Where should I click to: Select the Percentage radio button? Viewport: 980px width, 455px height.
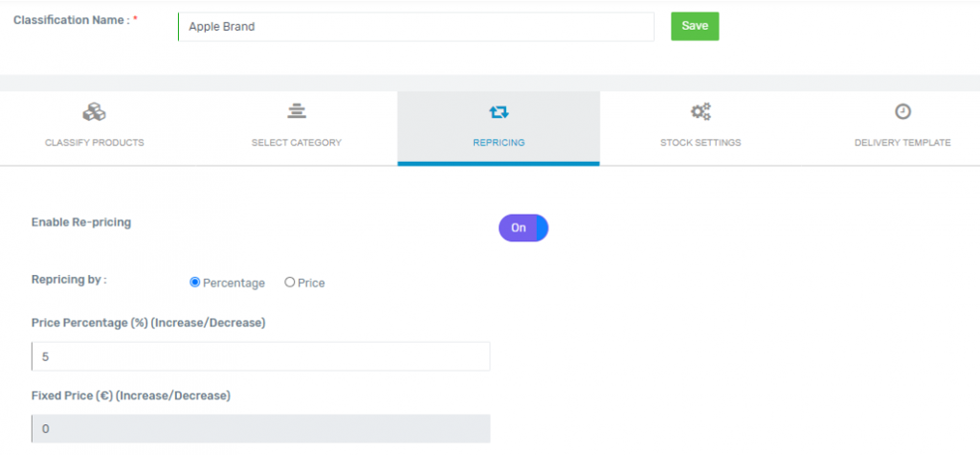coord(194,283)
